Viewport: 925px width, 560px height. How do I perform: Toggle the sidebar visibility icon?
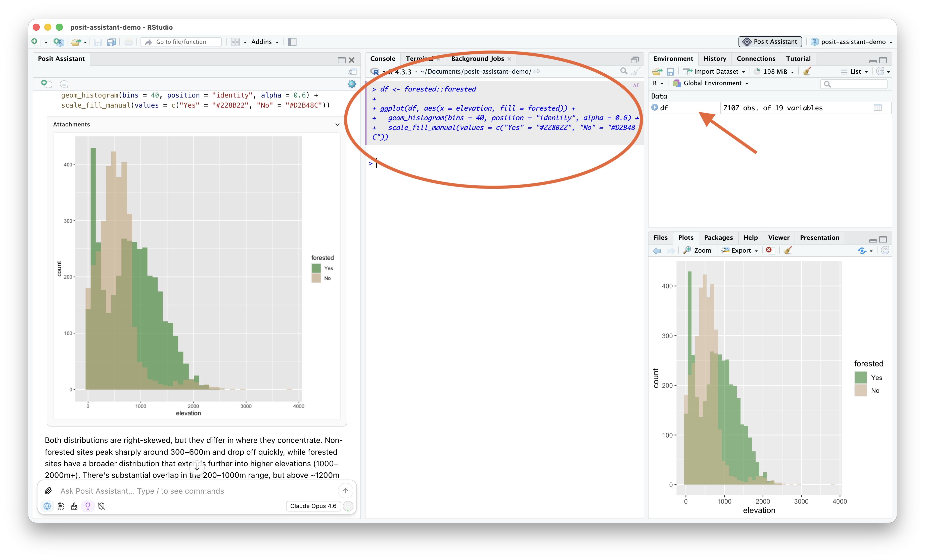[x=292, y=42]
